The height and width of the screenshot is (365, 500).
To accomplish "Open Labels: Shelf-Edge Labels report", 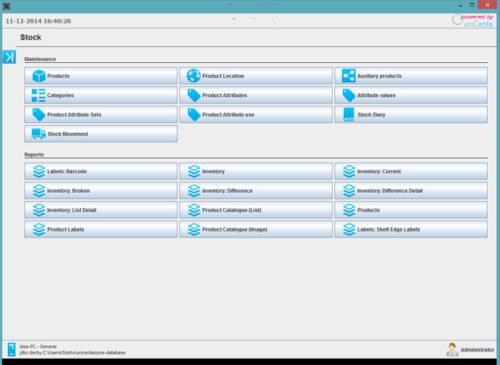I will 411,229.
